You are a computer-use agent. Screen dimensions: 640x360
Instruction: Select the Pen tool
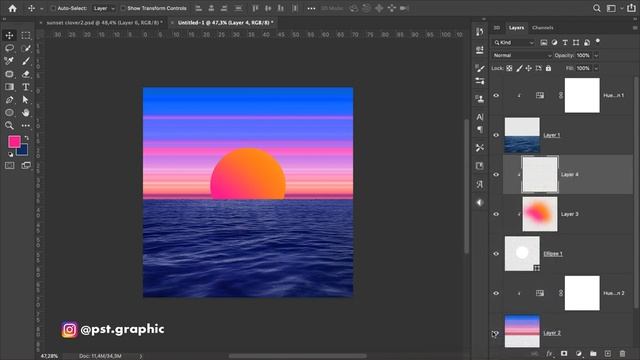click(9, 100)
